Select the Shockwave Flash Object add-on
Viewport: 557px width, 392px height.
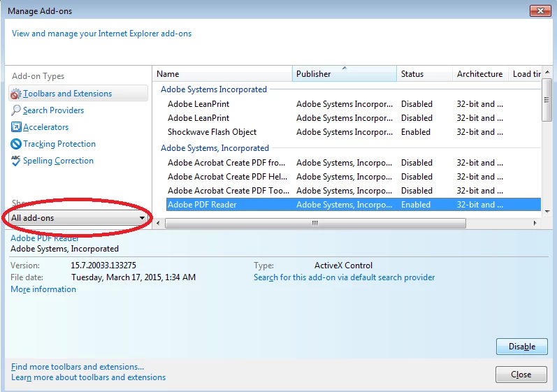(x=354, y=132)
